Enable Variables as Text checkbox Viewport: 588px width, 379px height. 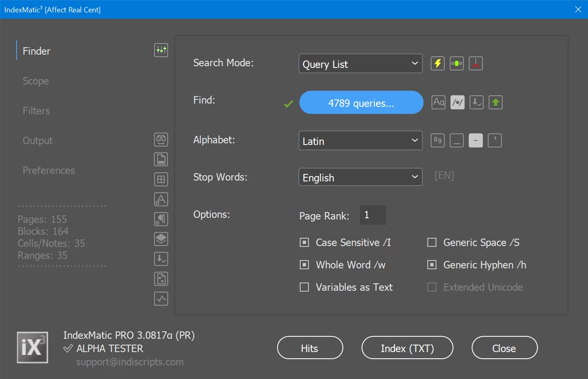304,287
